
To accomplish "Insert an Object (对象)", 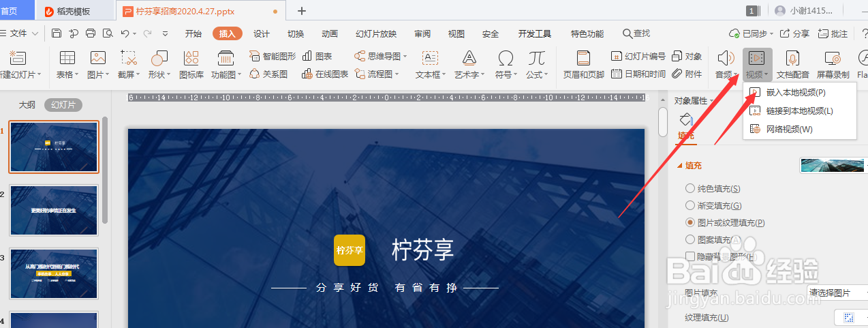I will point(687,56).
